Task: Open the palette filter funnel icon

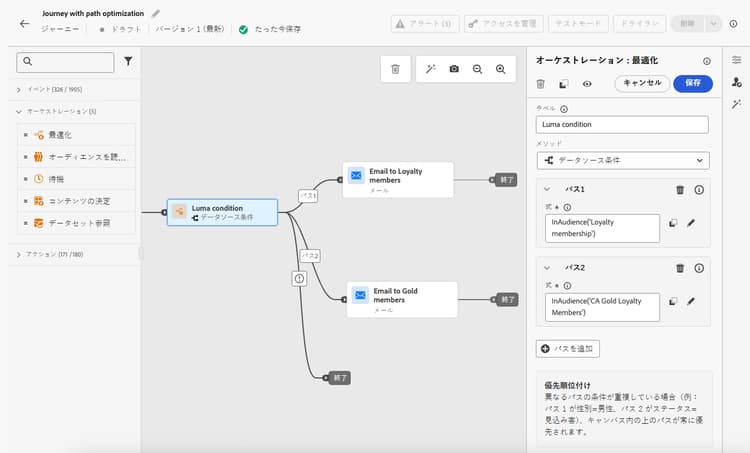Action: click(128, 61)
